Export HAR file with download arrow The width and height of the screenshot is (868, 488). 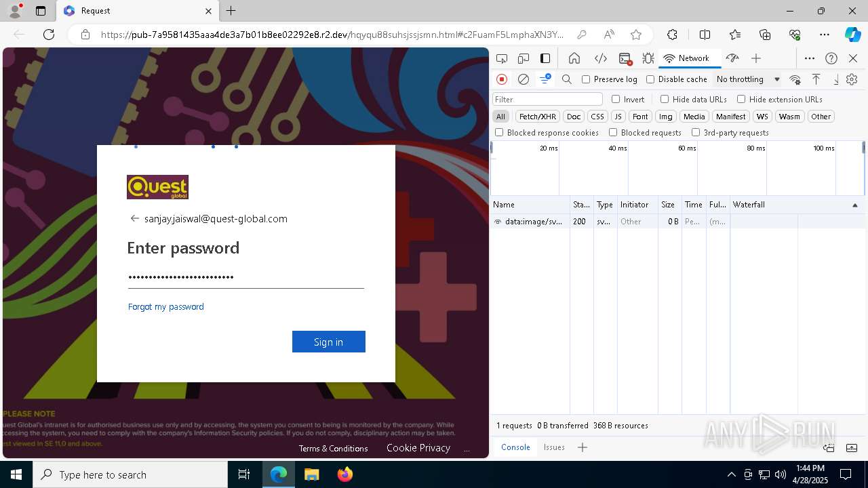pos(836,79)
